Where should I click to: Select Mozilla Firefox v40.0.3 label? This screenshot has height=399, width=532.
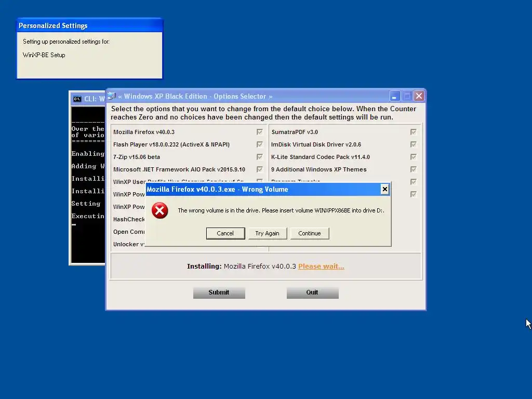(x=144, y=132)
